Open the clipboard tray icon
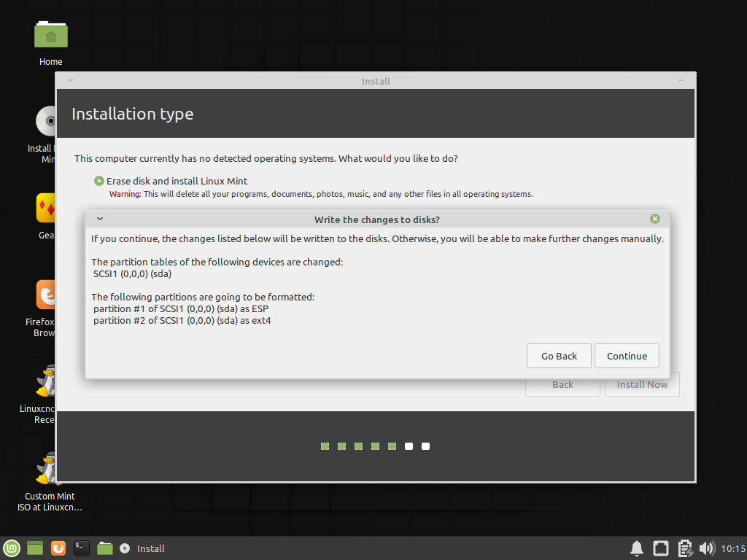Viewport: 747px width, 560px height. (x=685, y=548)
